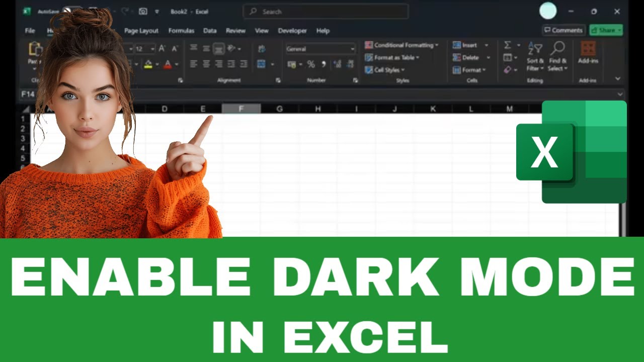Click the Paste clipboard icon

coord(35,49)
